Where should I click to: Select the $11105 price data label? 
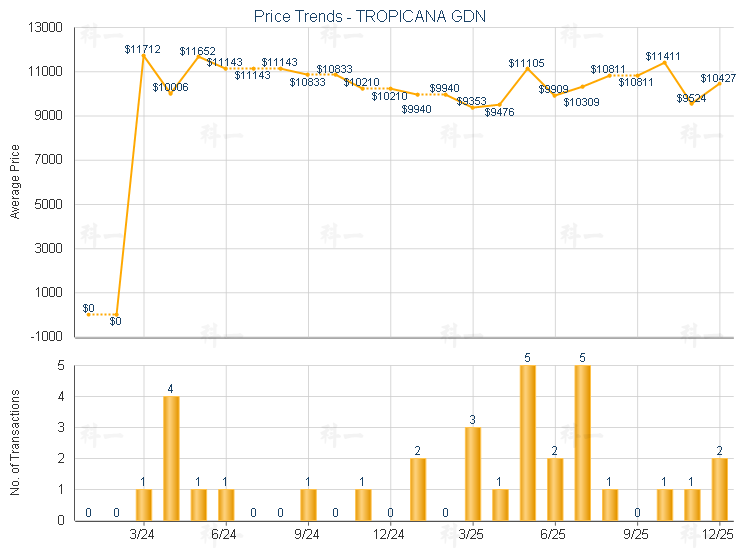(x=527, y=63)
